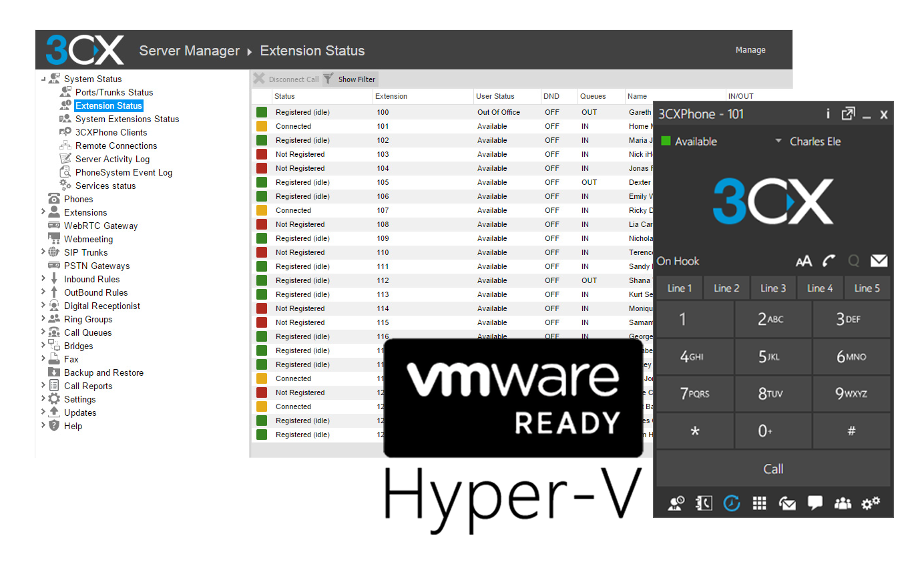Open the Manage menu in the header
Viewport: 924px width, 568px height.
[750, 50]
